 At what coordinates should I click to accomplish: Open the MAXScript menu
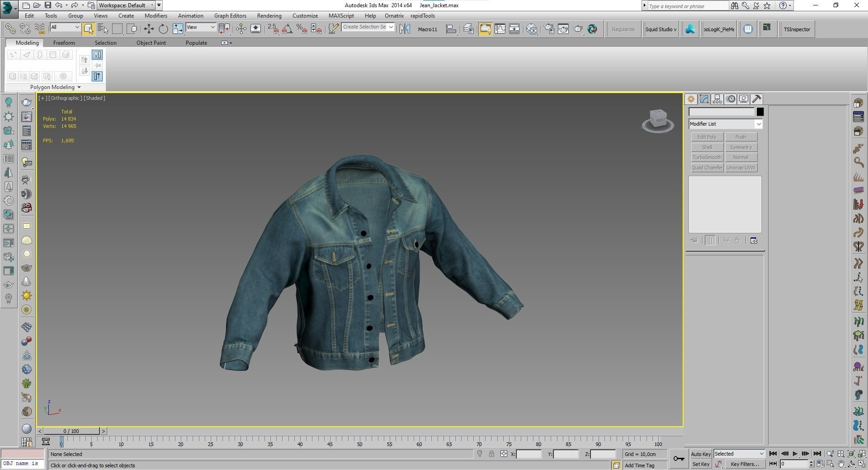tap(341, 16)
